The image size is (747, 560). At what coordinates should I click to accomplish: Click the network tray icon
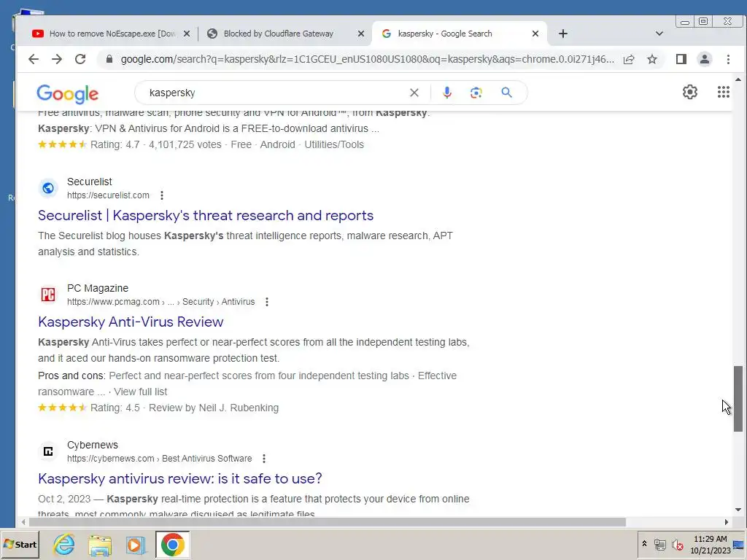point(659,544)
